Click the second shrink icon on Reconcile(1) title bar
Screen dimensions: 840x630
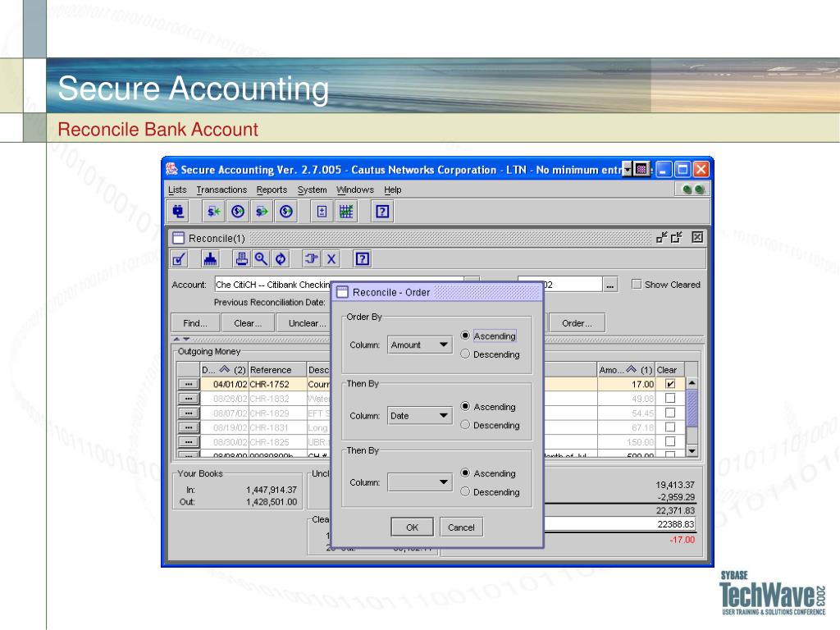[x=677, y=237]
